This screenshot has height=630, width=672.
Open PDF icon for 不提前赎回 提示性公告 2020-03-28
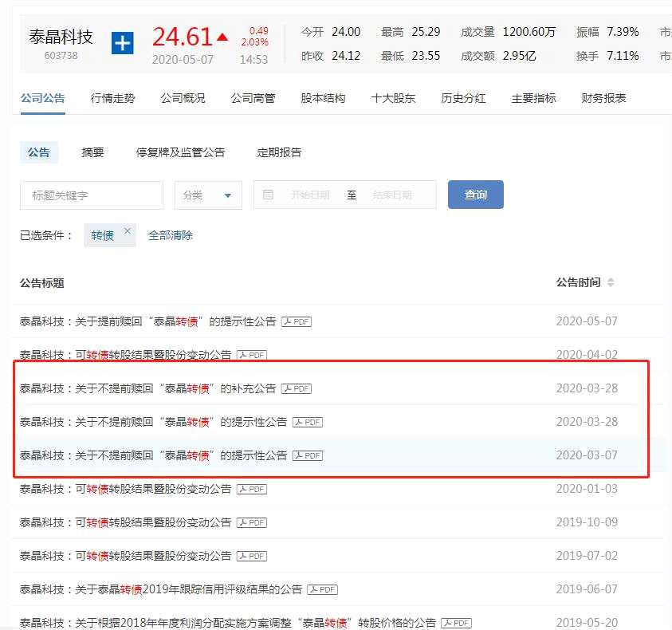tap(307, 422)
